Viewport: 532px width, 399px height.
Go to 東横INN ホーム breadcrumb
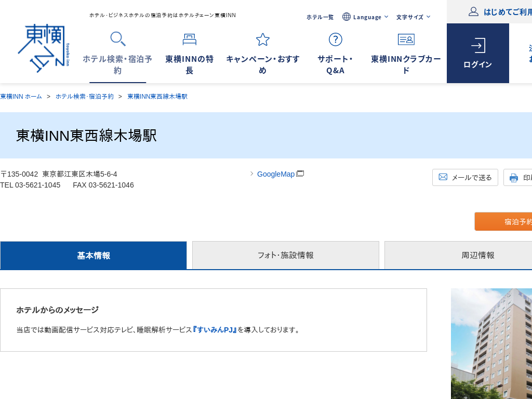[21, 96]
